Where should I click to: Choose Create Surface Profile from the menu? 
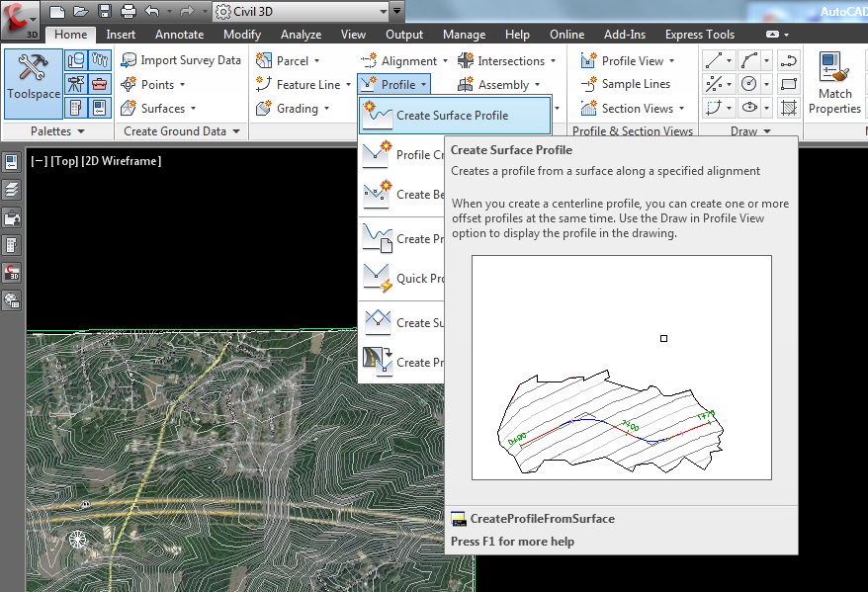pyautogui.click(x=455, y=114)
